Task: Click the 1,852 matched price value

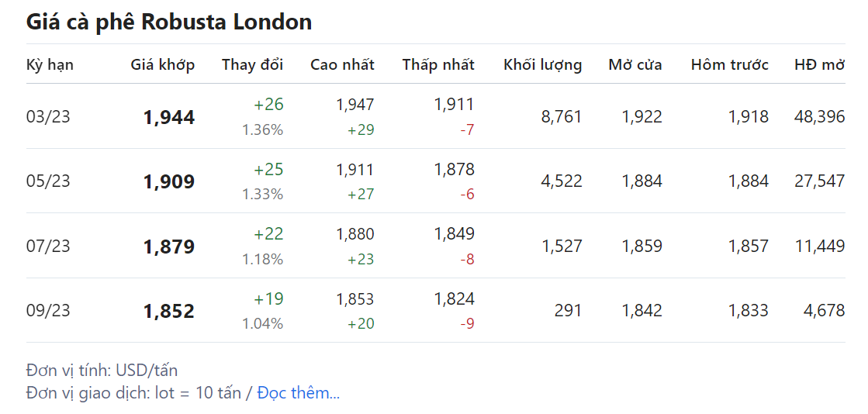Action: coord(169,311)
